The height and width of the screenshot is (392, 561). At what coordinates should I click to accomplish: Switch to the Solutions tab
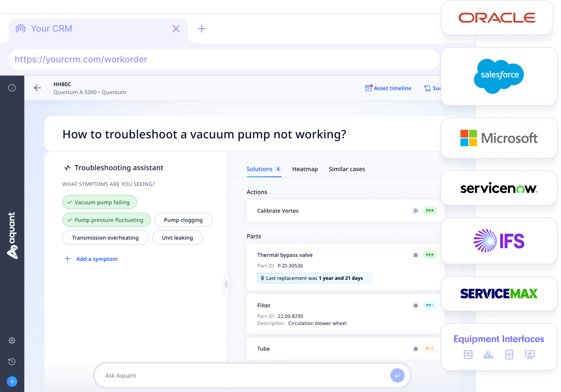(x=264, y=169)
